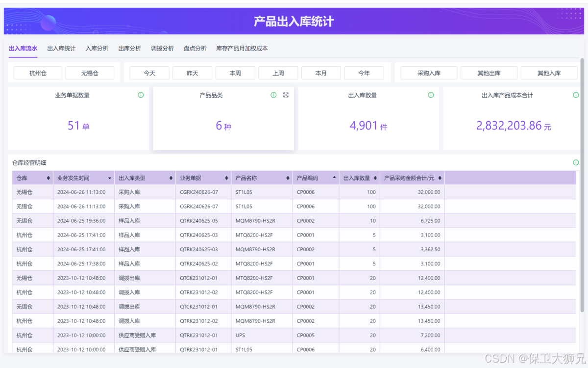Switch to 入库分析 tab
Viewport: 588px width, 368px height.
[x=97, y=49]
